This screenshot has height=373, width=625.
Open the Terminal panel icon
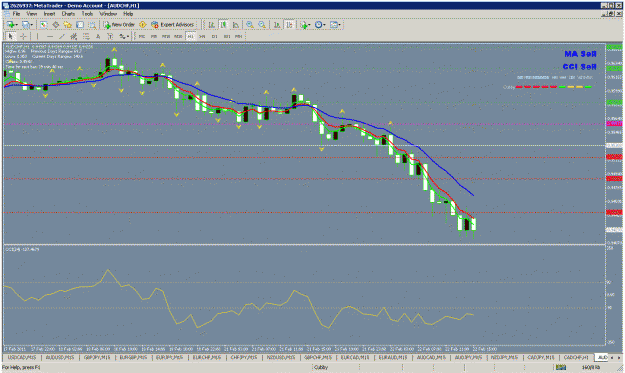pos(80,25)
